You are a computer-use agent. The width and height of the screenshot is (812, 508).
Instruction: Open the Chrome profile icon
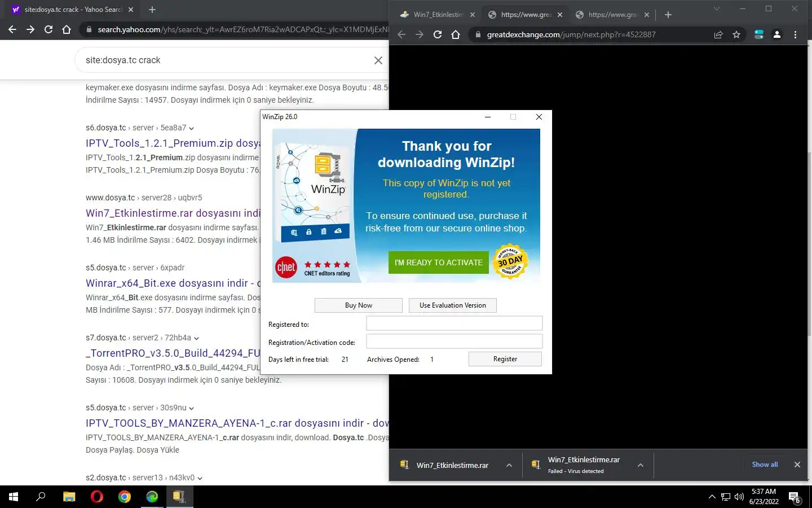click(777, 34)
